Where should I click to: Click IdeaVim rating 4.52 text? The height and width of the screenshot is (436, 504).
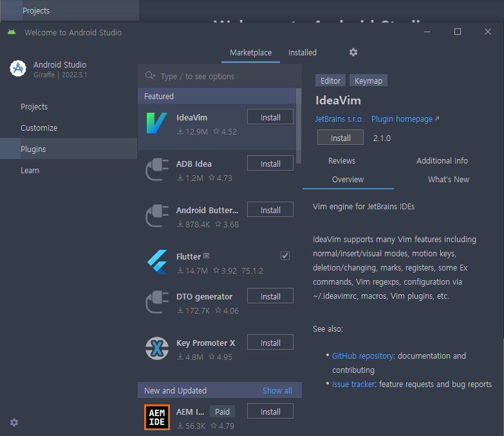229,131
